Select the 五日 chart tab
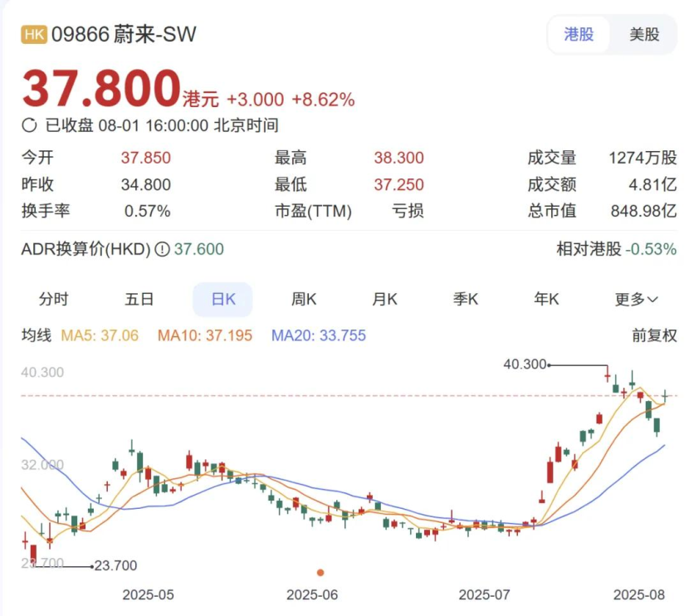The height and width of the screenshot is (616, 689). click(x=139, y=299)
